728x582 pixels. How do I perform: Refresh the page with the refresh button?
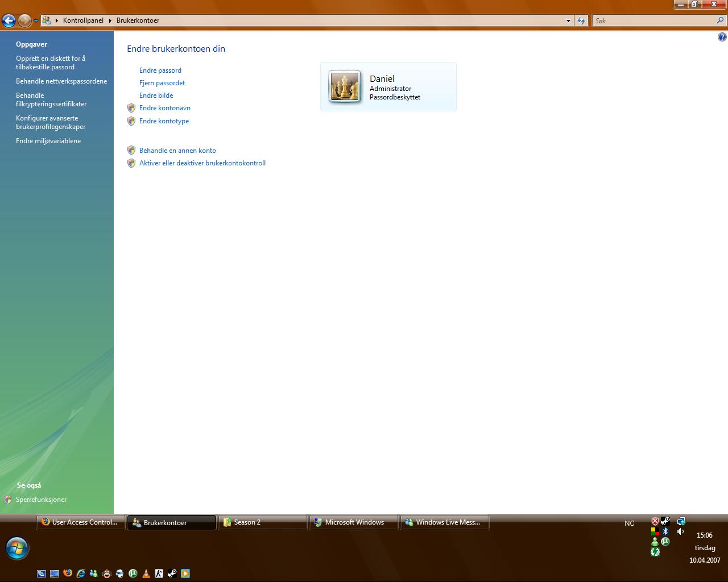click(x=581, y=21)
